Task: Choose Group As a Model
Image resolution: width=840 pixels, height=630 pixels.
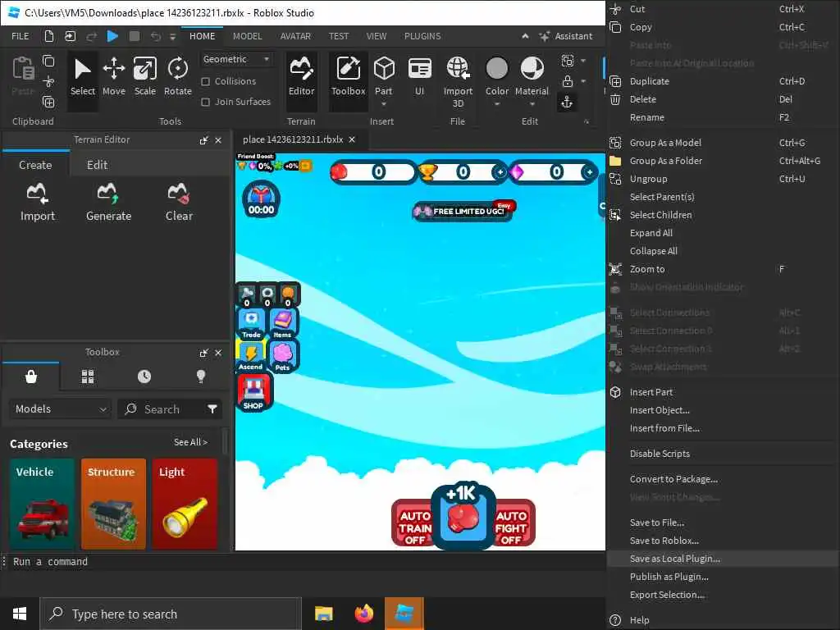Action: coord(723,143)
